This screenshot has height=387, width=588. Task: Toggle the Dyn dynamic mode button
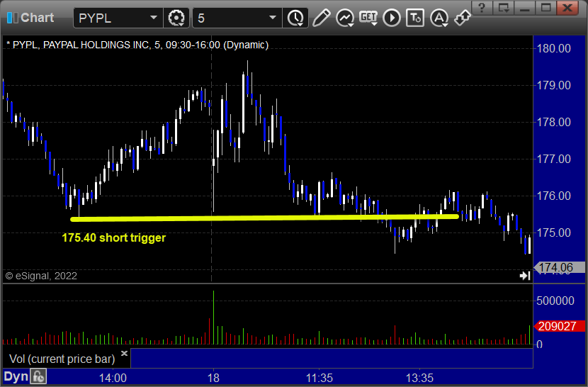[x=16, y=376]
